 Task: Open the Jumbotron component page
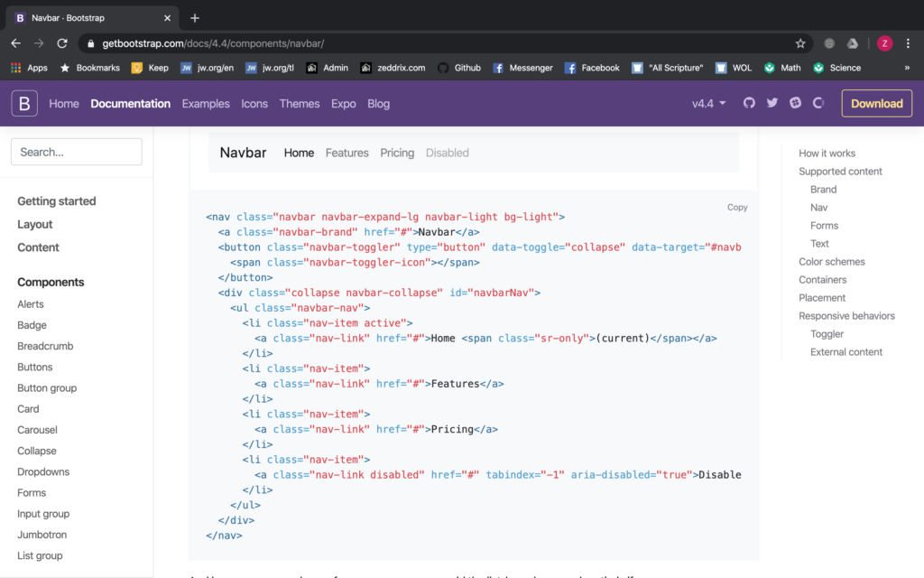click(42, 535)
